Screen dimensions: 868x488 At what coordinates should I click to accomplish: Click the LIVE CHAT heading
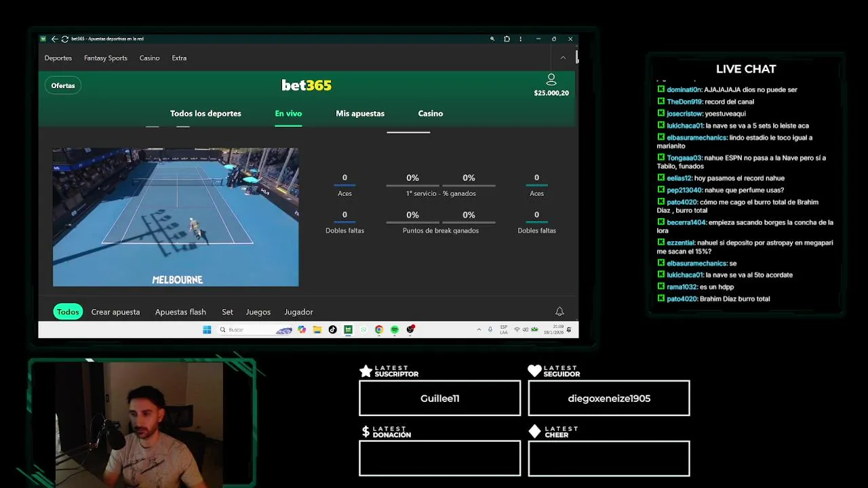[x=746, y=69]
